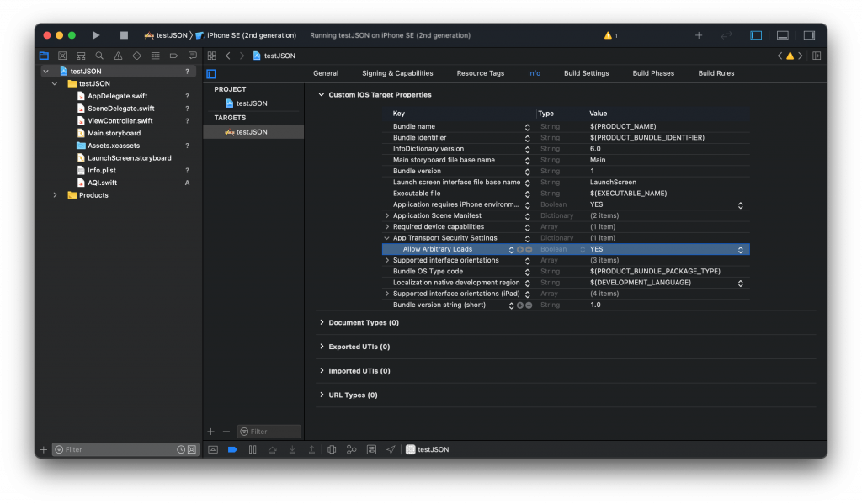Open Debug Memory Graph

351,449
